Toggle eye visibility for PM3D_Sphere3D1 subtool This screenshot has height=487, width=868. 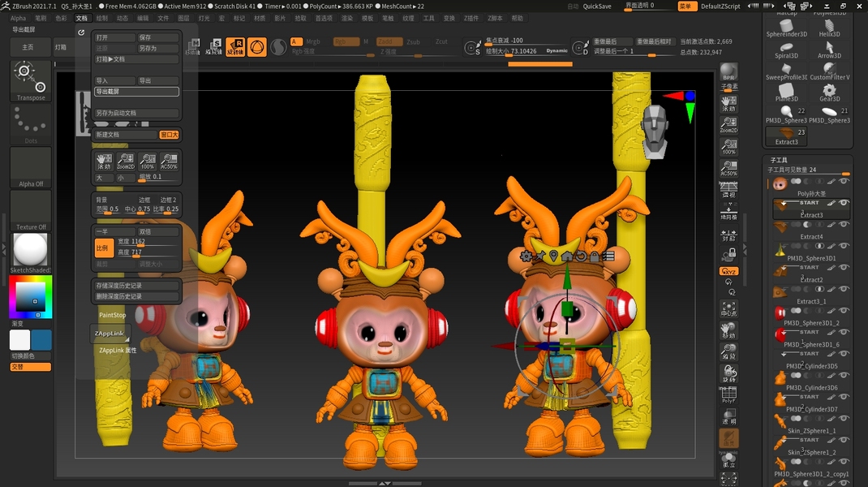pos(844,246)
